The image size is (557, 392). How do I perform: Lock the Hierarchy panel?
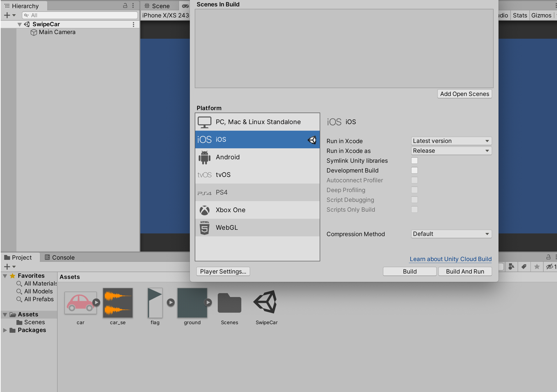point(125,6)
